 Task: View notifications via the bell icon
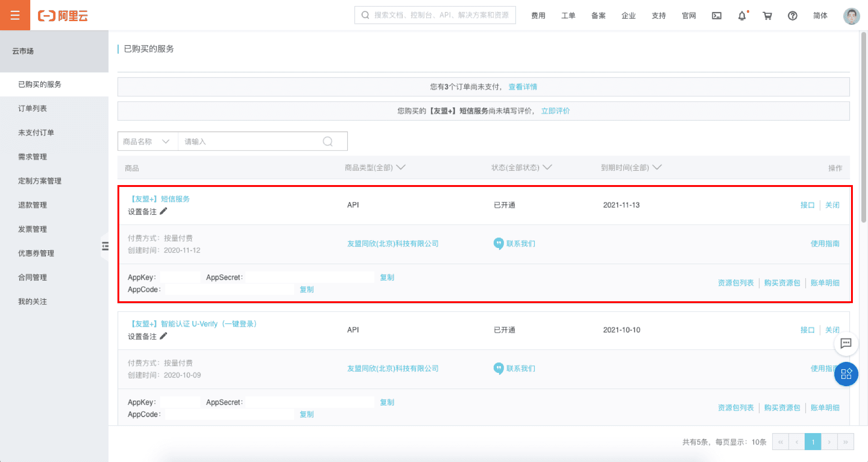[x=742, y=16]
